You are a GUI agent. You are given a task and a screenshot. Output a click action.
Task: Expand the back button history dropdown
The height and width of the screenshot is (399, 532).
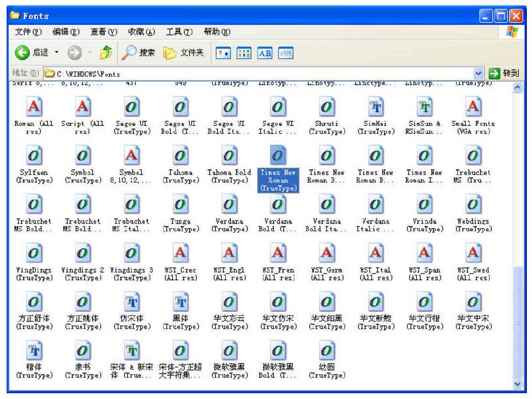pyautogui.click(x=57, y=52)
